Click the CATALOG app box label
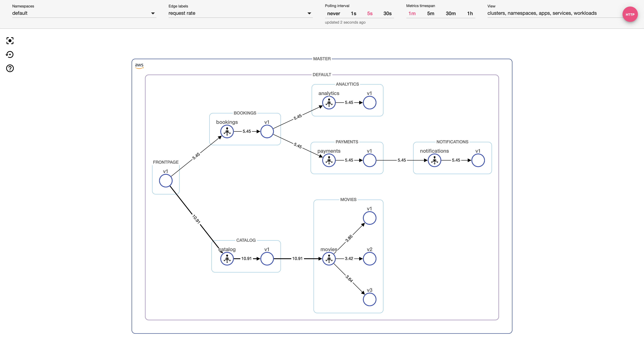Image resolution: width=644 pixels, height=343 pixels. pos(246,240)
